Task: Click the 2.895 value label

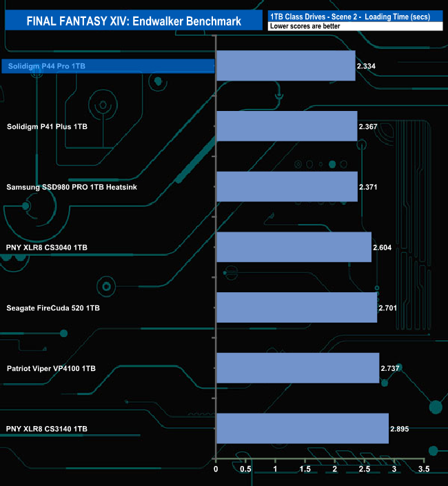Action: 399,429
